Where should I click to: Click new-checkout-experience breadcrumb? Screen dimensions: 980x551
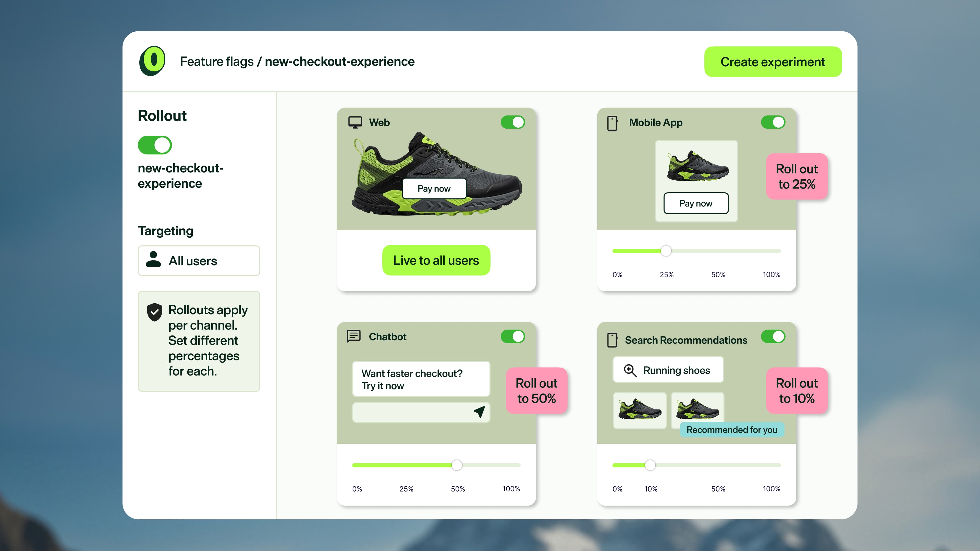339,61
